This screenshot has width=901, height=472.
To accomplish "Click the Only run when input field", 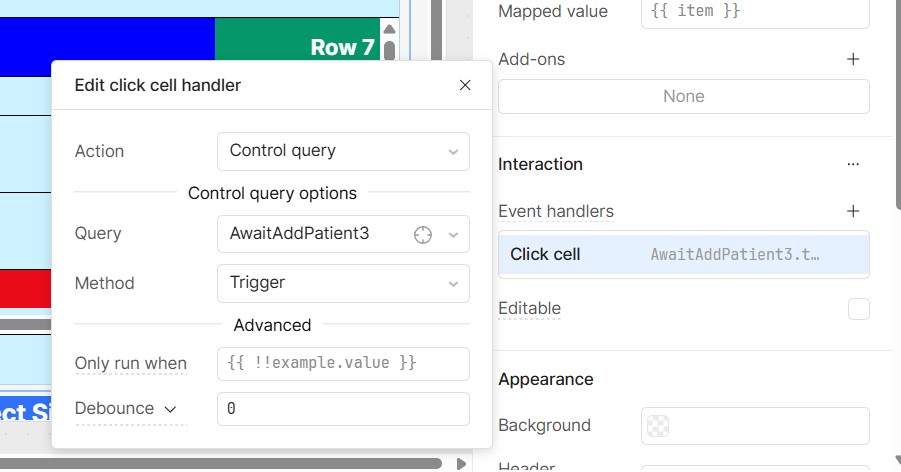I will click(x=342, y=363).
